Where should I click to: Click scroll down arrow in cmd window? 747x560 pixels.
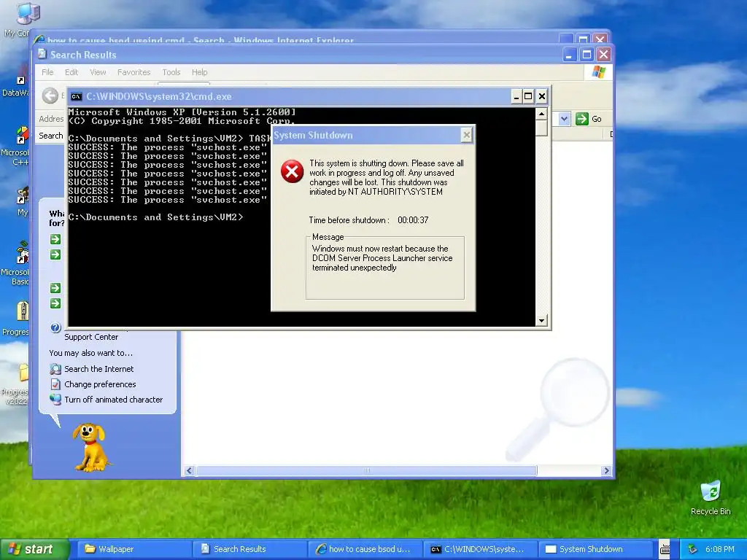(x=541, y=321)
